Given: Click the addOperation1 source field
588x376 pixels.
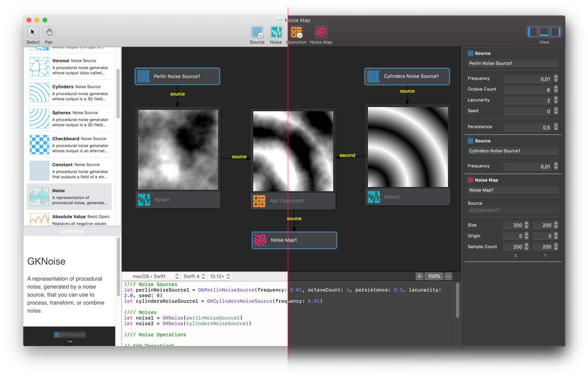Looking at the screenshot, I should [x=513, y=210].
